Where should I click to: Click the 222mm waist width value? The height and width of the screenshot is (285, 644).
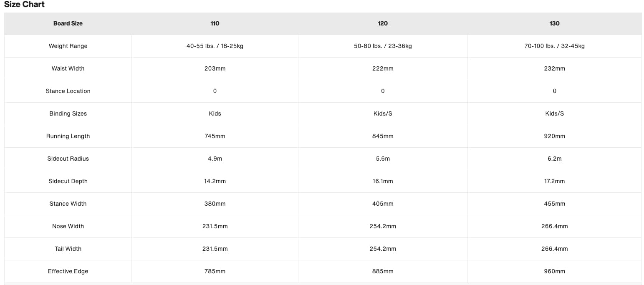click(x=382, y=68)
